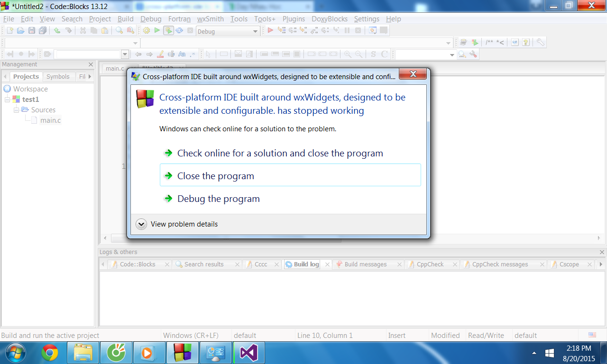Select the Build messages tab
Image resolution: width=607 pixels, height=364 pixels.
(365, 264)
